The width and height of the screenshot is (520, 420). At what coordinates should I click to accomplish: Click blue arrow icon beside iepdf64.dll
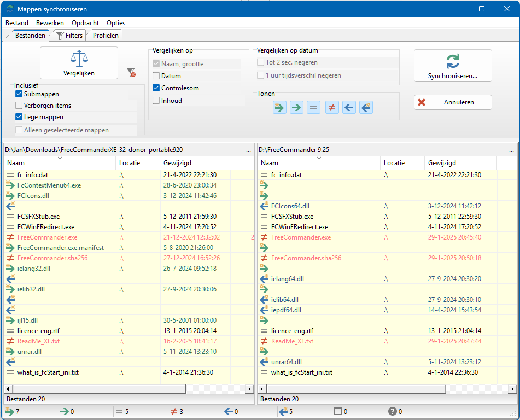[x=264, y=310]
